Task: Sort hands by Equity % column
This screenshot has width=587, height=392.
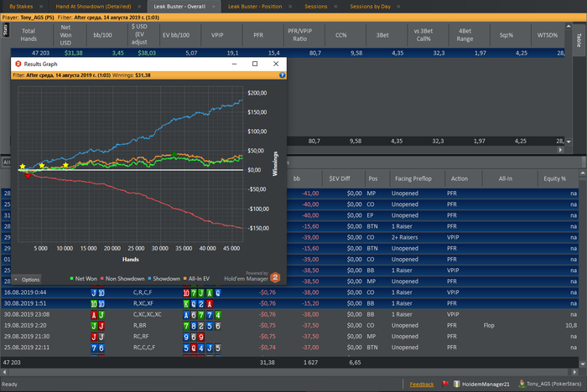Action: coord(555,178)
